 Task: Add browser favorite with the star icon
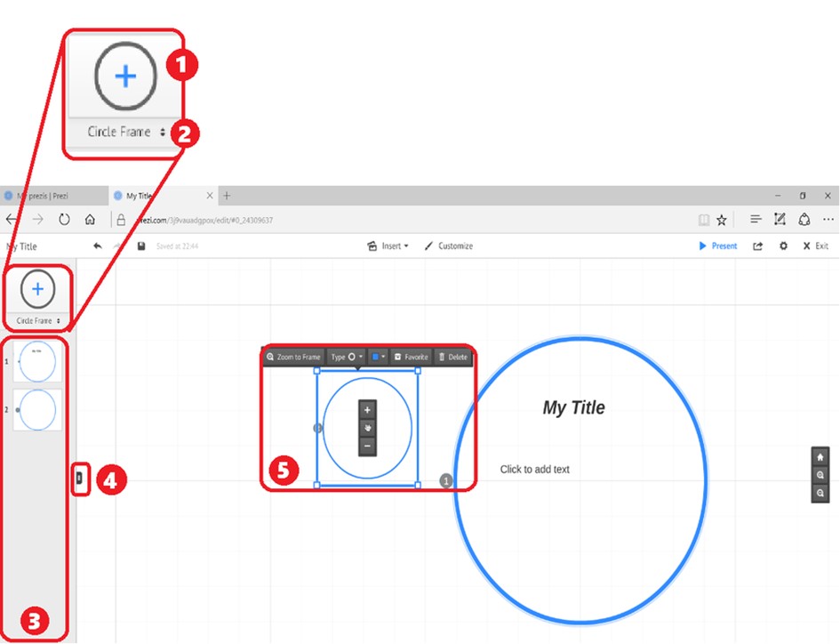click(722, 220)
